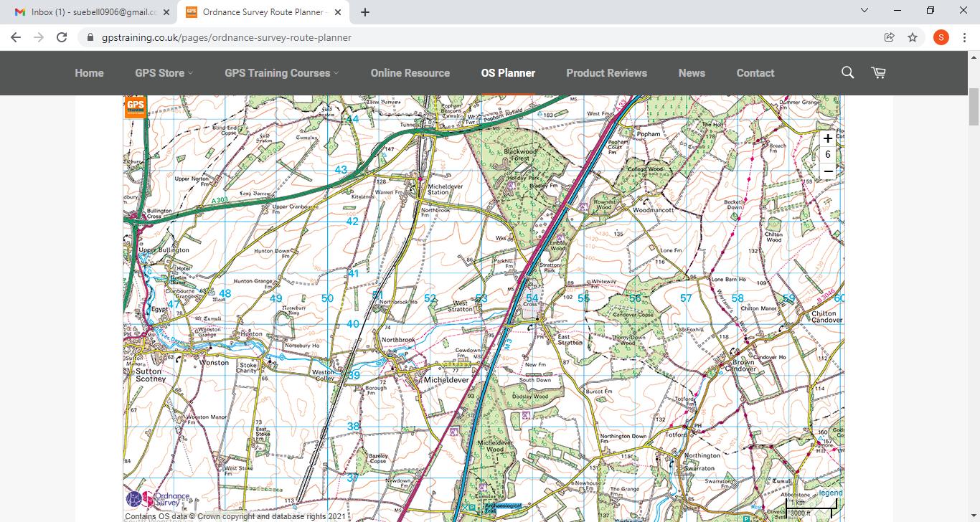Expand the GPS Training Courses menu
The image size is (980, 522).
click(x=282, y=73)
